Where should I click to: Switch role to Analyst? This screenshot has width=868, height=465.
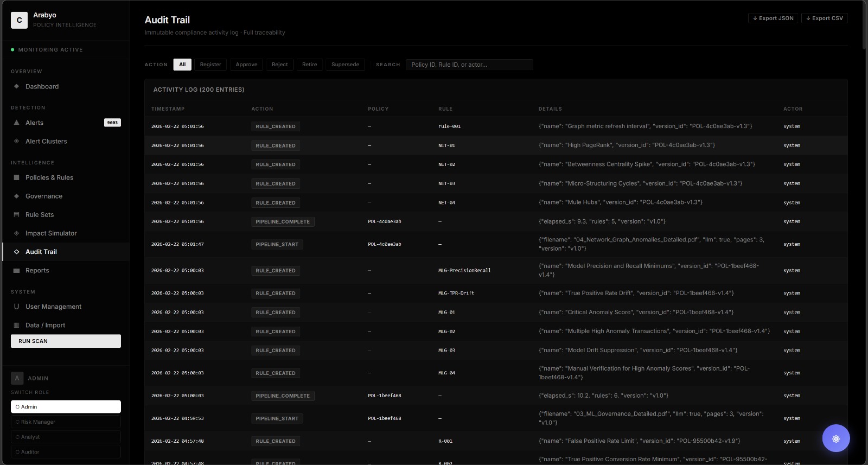click(x=66, y=437)
